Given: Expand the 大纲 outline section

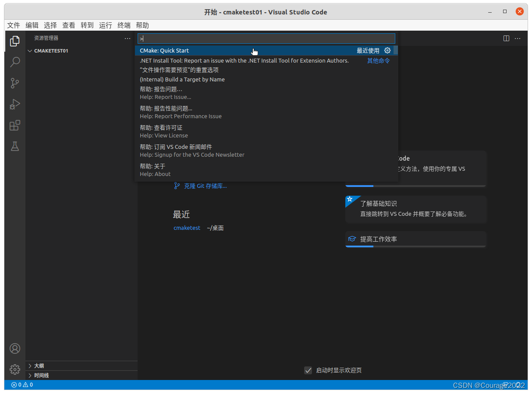Looking at the screenshot, I should click(82, 366).
